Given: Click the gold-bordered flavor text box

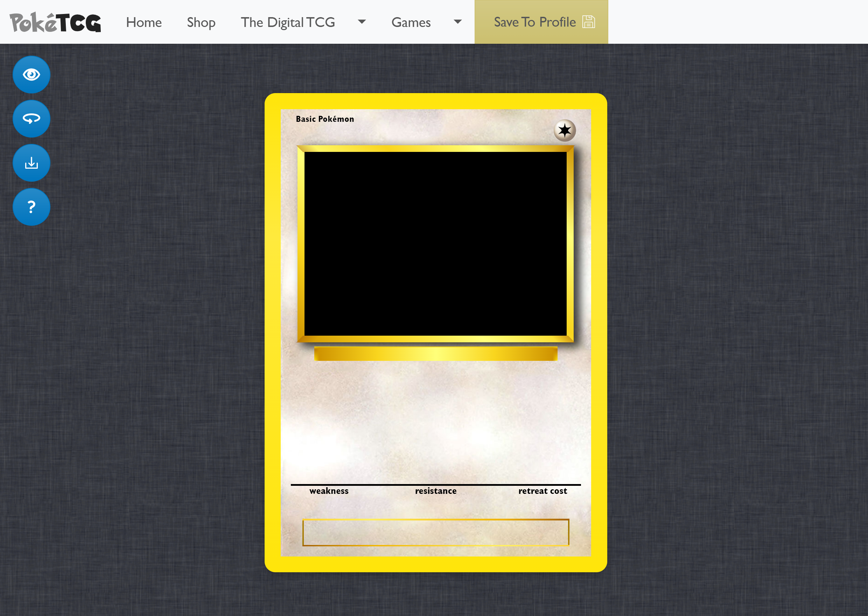Looking at the screenshot, I should tap(436, 533).
